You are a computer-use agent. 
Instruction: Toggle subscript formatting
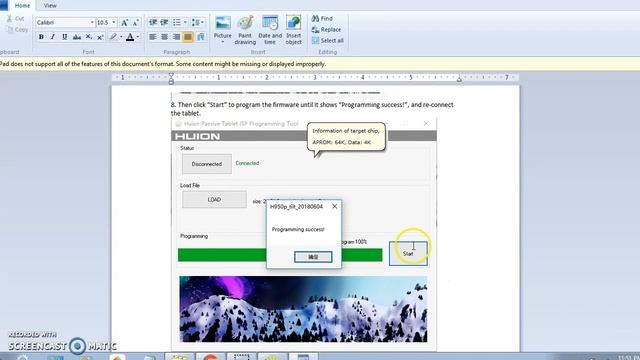88,37
